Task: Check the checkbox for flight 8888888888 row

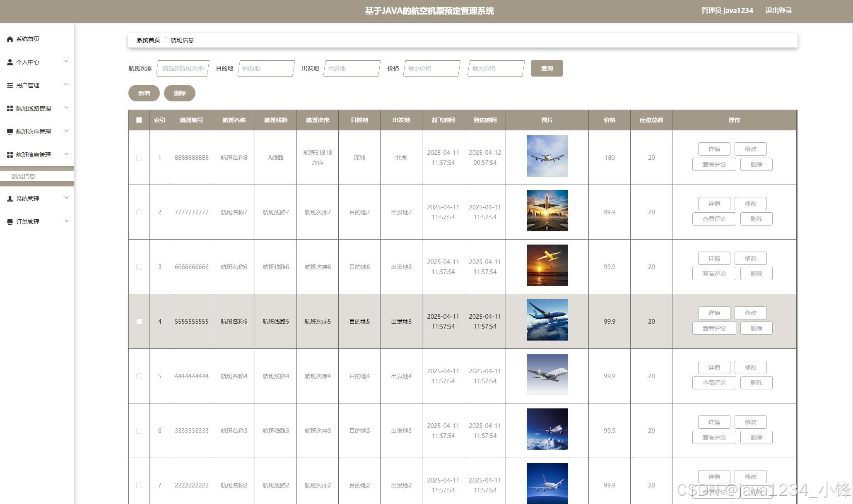Action: (139, 158)
